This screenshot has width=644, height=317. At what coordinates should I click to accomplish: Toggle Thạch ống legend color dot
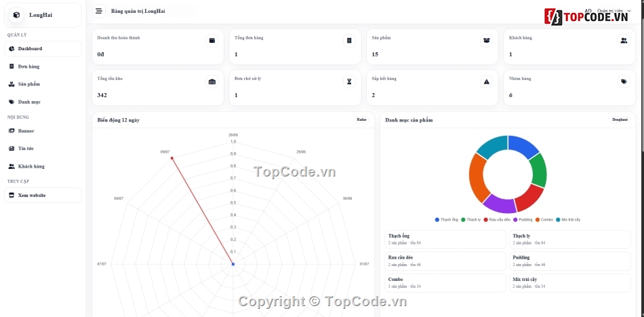pyautogui.click(x=437, y=219)
